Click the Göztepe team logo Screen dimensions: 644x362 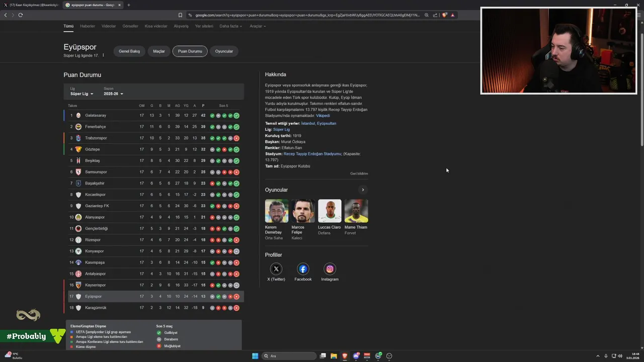(x=78, y=149)
